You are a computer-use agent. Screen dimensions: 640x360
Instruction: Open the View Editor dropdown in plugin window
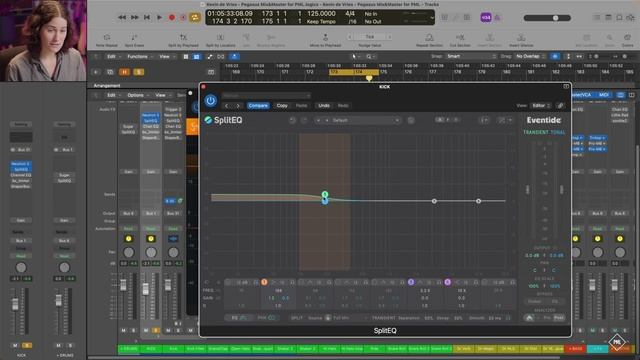click(x=541, y=106)
